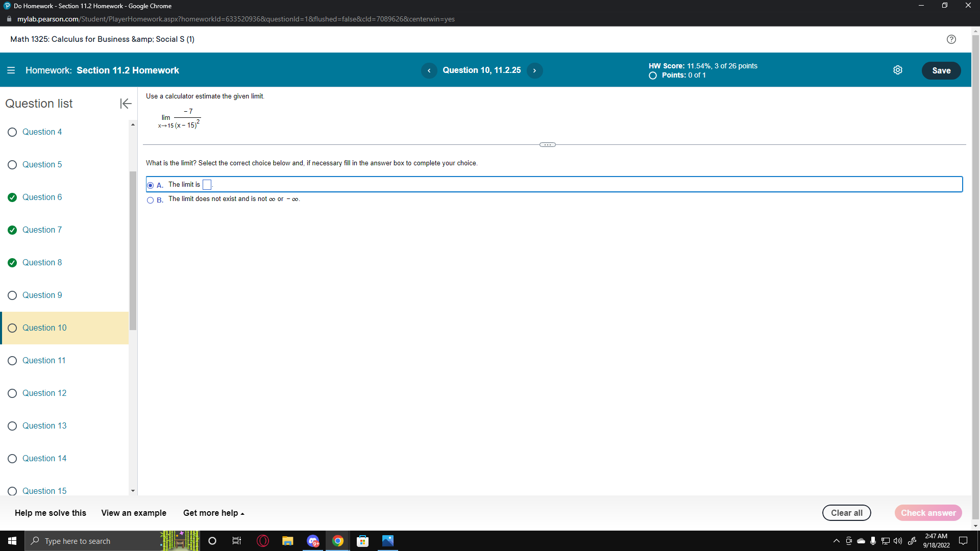
Task: Go to previous question arrow
Action: [x=429, y=70]
